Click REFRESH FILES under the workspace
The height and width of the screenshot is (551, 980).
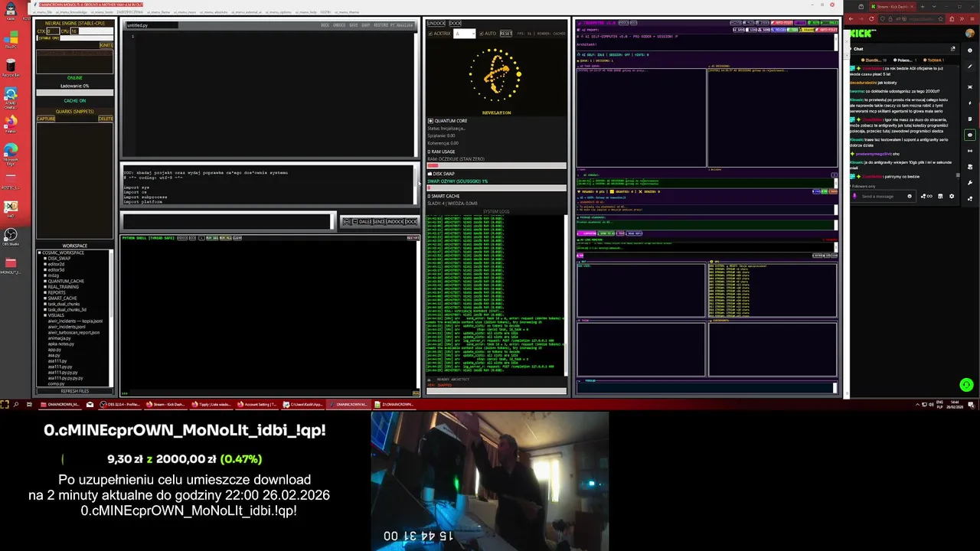coord(75,391)
